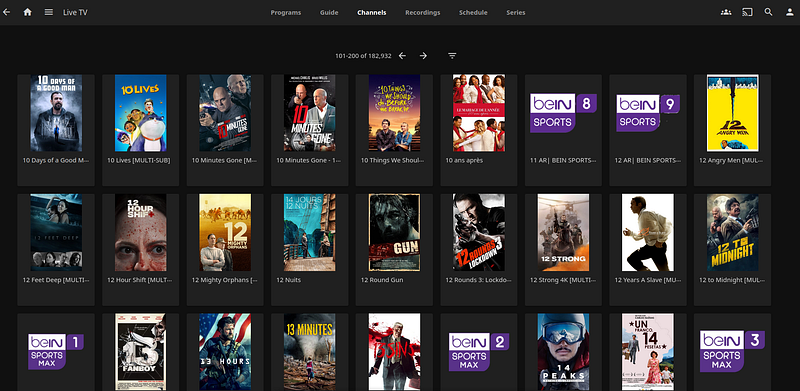
Task: Click the 12 Round Gun title link
Action: (382, 280)
